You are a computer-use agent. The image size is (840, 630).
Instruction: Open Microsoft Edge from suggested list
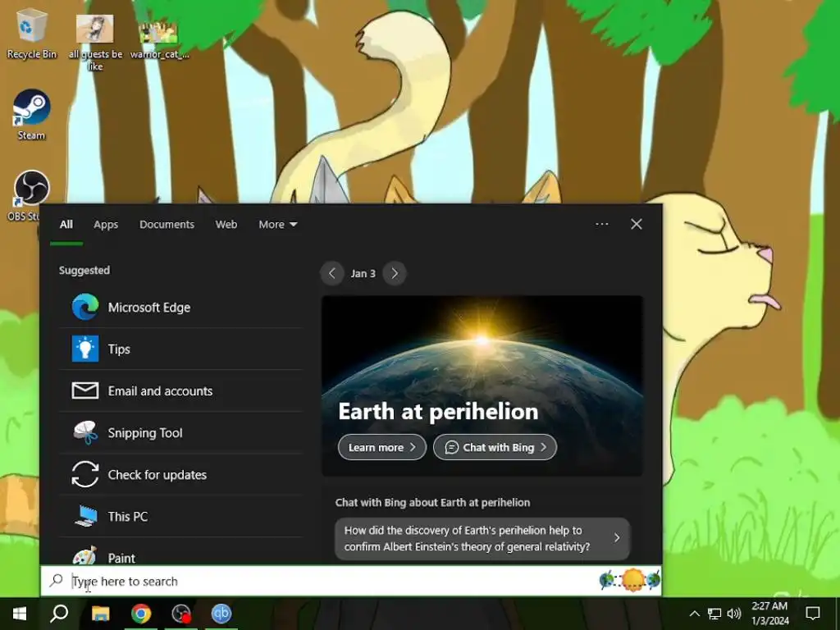tap(181, 308)
